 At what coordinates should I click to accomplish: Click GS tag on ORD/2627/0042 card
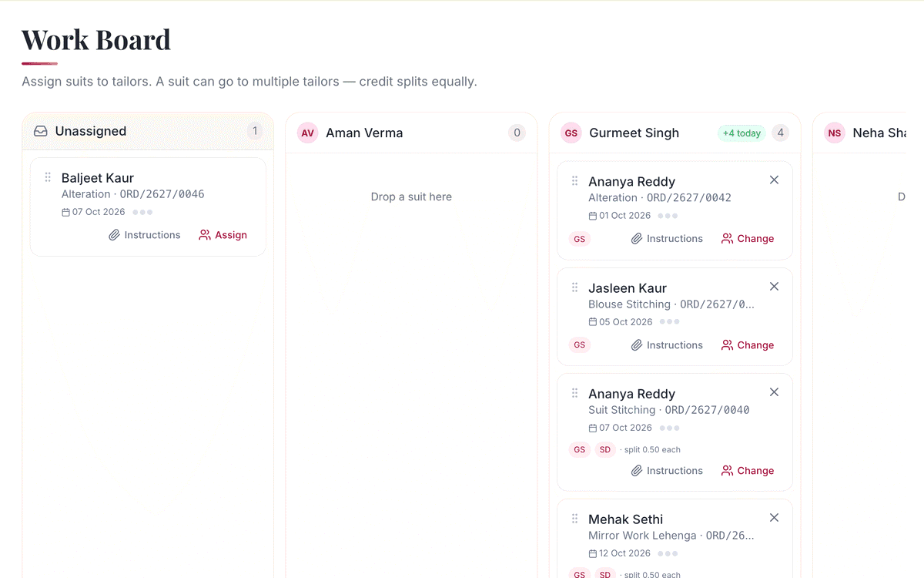point(580,239)
